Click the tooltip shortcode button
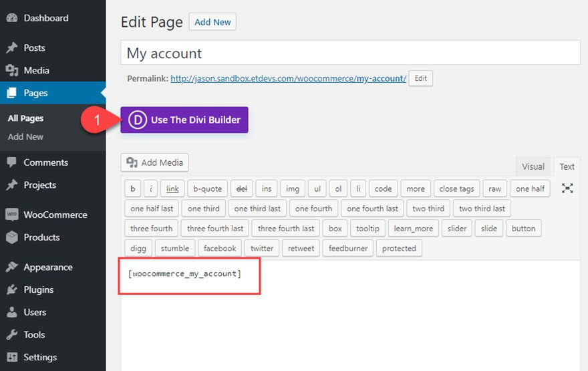 (x=367, y=229)
